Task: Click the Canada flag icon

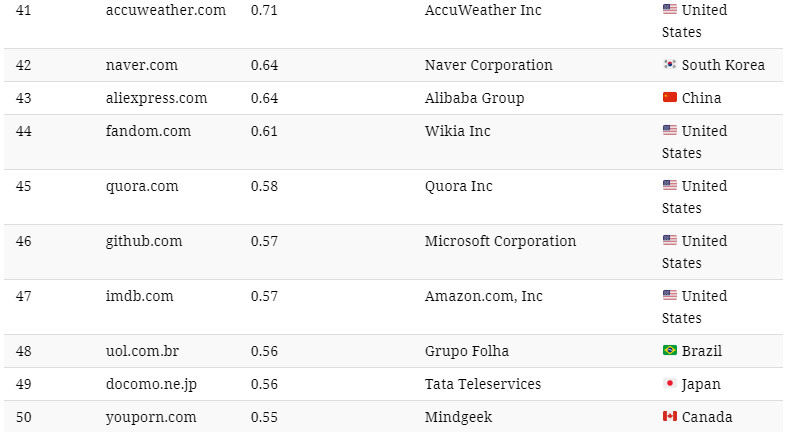Action: point(669,417)
